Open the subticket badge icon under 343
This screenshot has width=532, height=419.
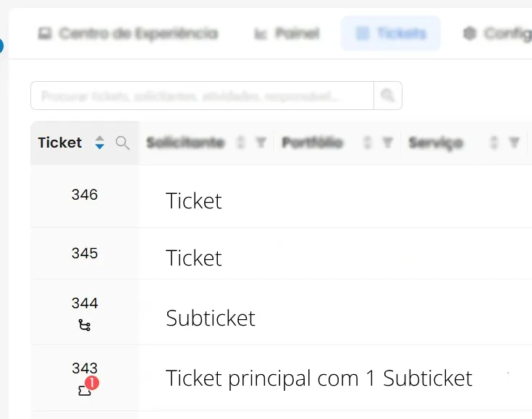(x=88, y=386)
